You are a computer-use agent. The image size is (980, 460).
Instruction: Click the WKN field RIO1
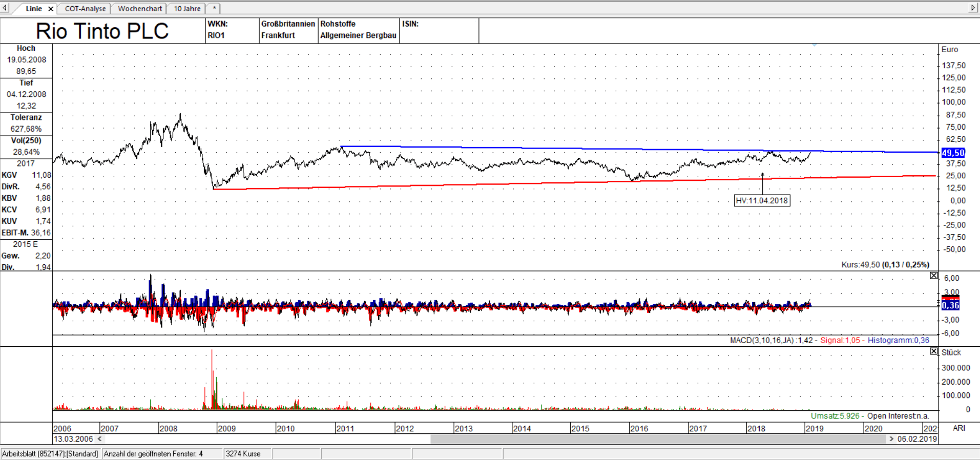pyautogui.click(x=232, y=30)
